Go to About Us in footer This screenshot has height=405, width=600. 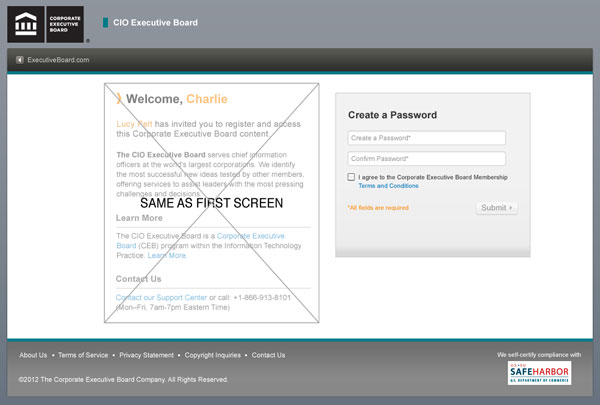point(33,355)
